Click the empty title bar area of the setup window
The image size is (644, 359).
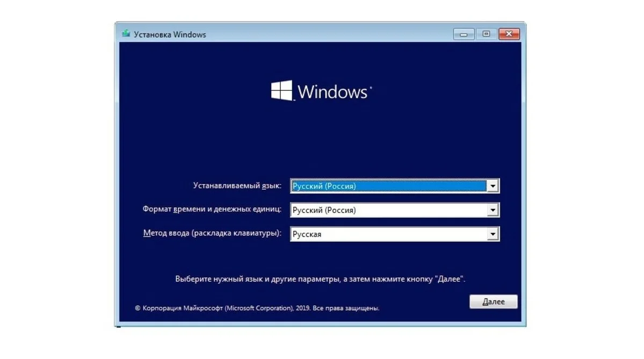(329, 34)
